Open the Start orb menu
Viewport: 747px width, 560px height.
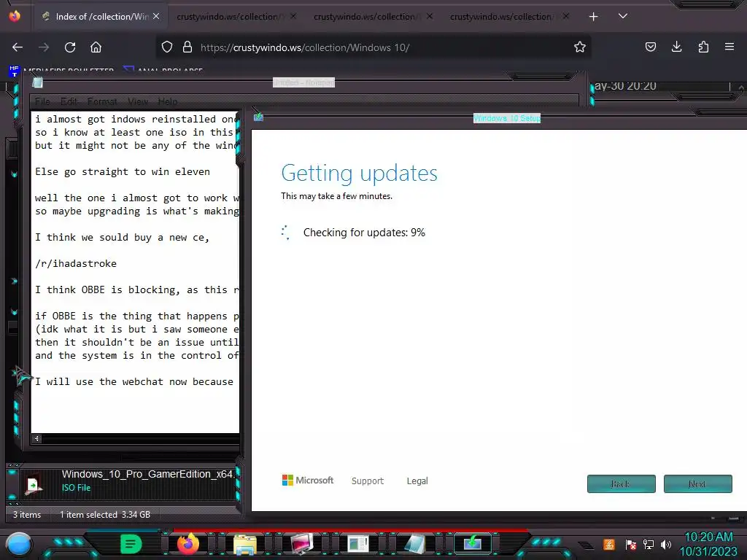coord(19,544)
